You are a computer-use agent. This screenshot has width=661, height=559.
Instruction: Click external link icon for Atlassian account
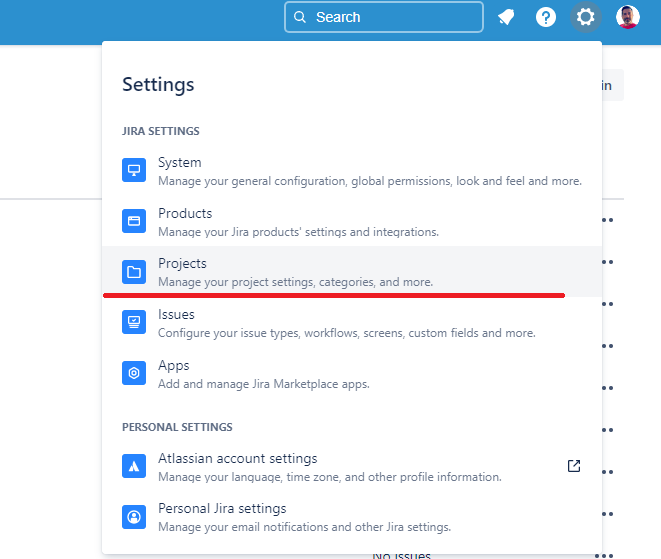[574, 466]
